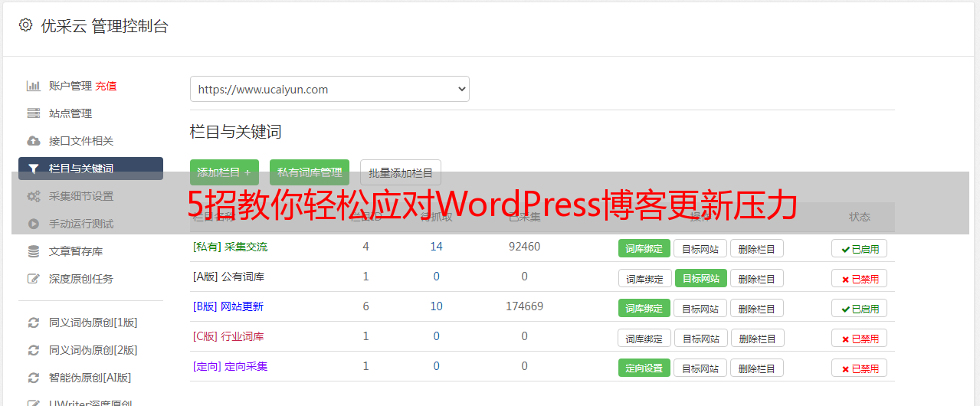Click 删除栏目 in the 行业词库 row
Screen dimensions: 980x406
[758, 338]
